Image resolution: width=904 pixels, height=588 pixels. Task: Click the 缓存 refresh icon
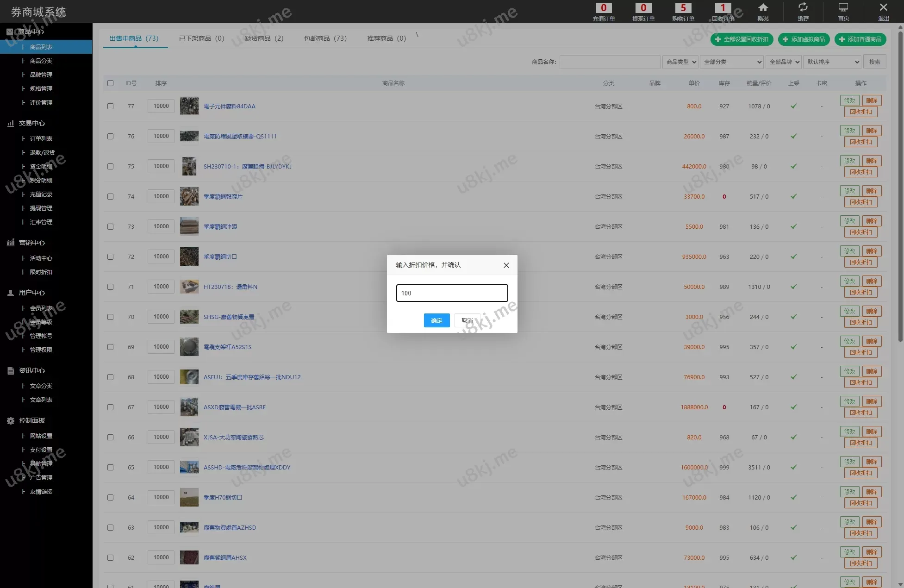pos(803,7)
